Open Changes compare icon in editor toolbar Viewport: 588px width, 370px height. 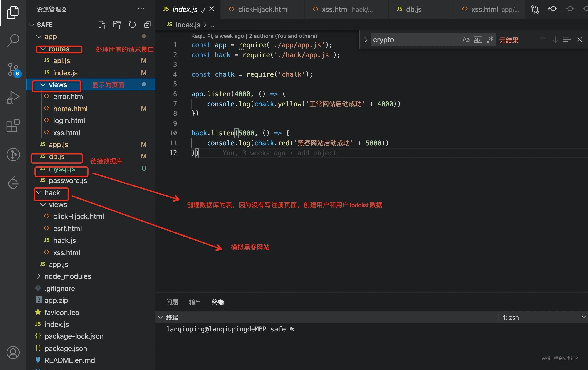tap(535, 9)
